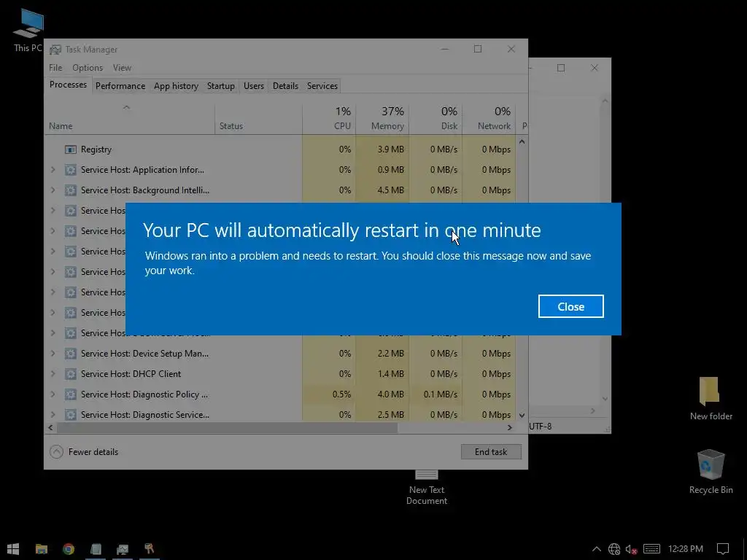This screenshot has height=560, width=747.
Task: Select the New folder desktop icon
Action: [711, 399]
